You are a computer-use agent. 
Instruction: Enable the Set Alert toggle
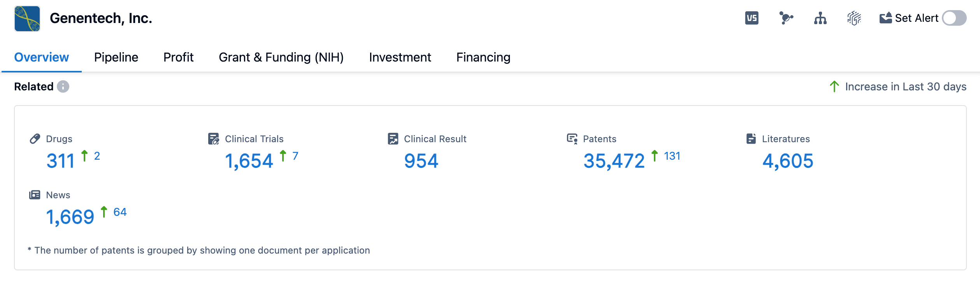[x=954, y=18]
